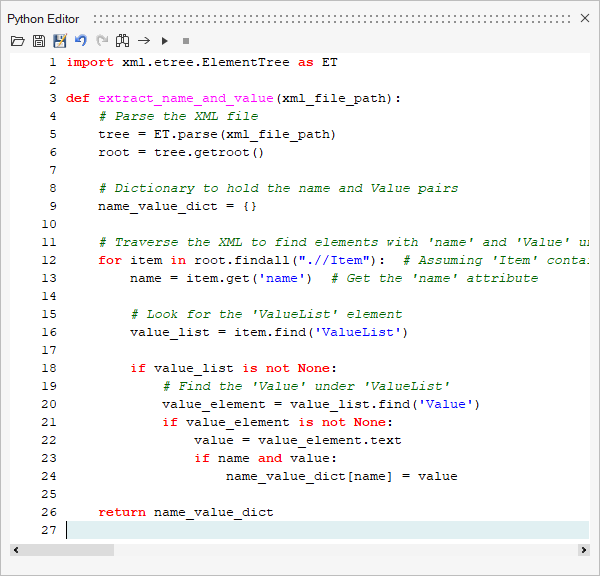Screen dimensions: 600x576
Task: Click the string ".//Item" on line 12
Action: pos(336,260)
